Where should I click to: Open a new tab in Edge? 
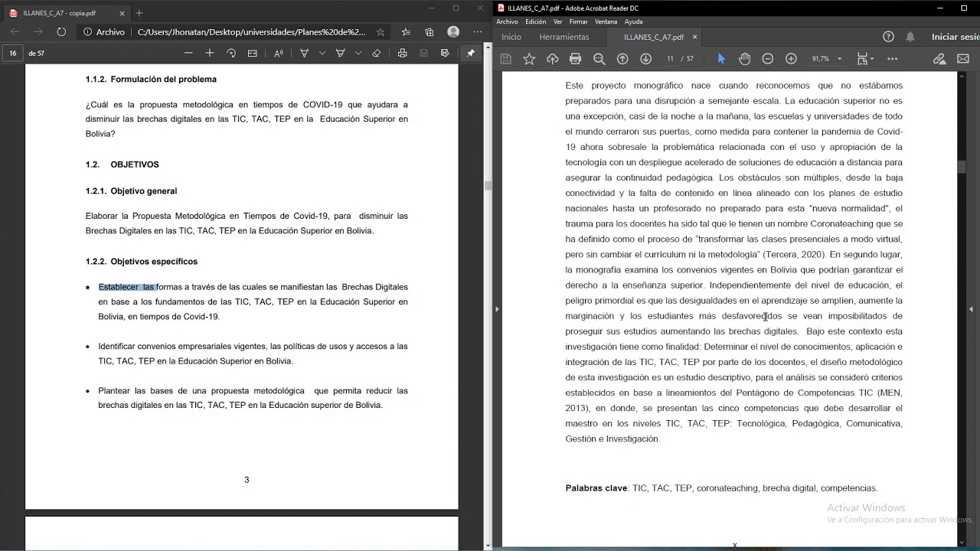pos(139,13)
